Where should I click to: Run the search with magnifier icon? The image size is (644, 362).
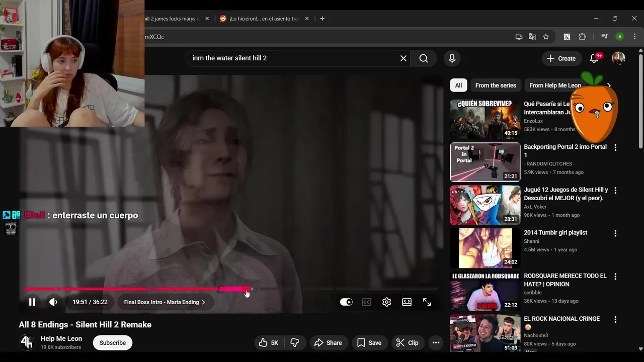424,58
